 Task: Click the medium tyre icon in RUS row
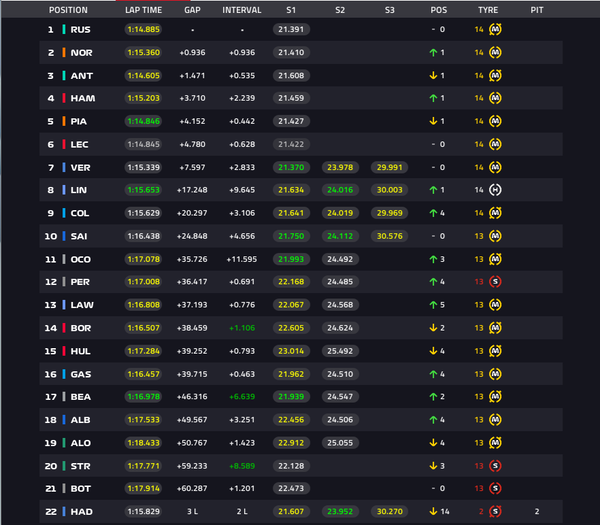coord(495,29)
